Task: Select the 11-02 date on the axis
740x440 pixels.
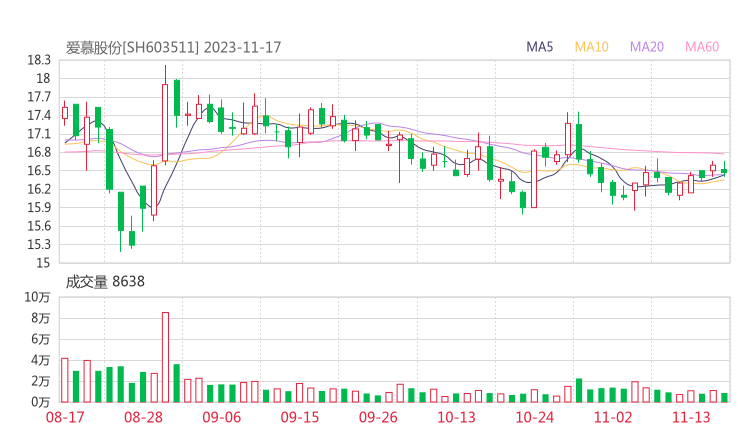Action: click(613, 417)
